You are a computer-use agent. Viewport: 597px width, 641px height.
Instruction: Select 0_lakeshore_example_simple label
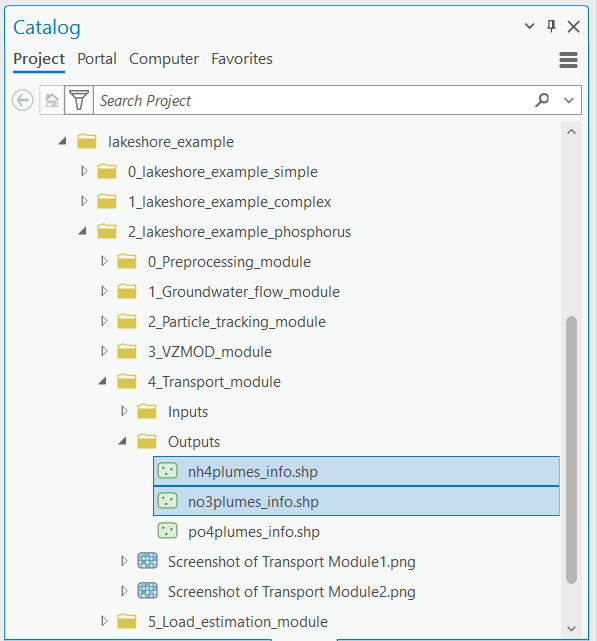click(x=223, y=172)
